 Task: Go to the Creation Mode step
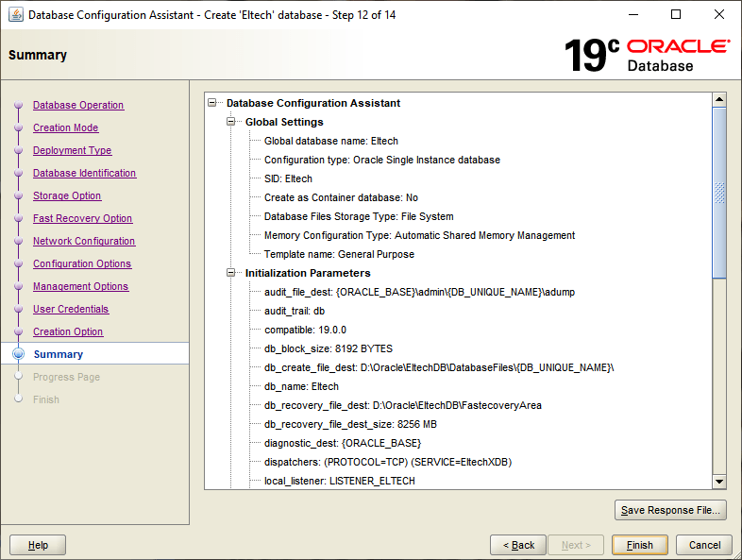[x=66, y=127]
